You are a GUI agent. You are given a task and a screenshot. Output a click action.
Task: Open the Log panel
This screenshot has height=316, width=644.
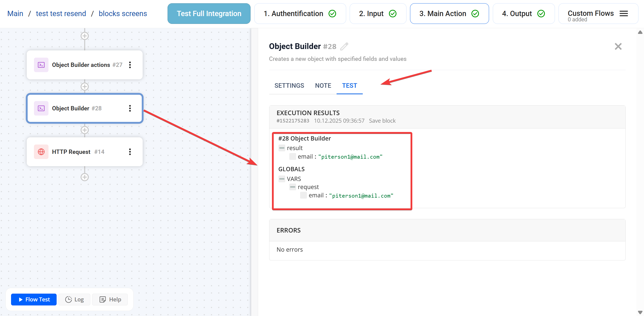pyautogui.click(x=74, y=299)
